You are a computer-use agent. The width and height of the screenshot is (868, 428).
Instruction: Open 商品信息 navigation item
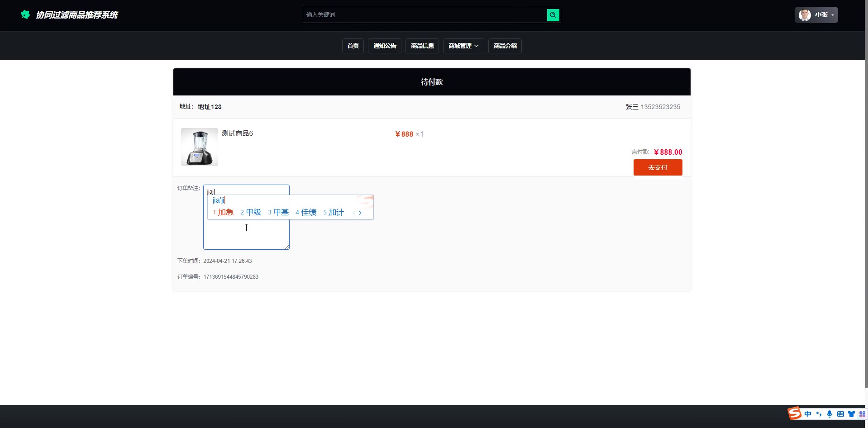coord(422,46)
